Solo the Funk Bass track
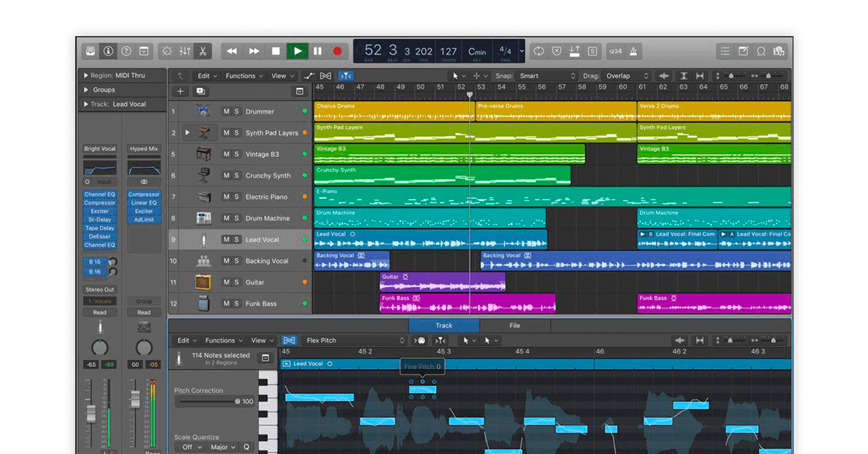 coord(237,304)
